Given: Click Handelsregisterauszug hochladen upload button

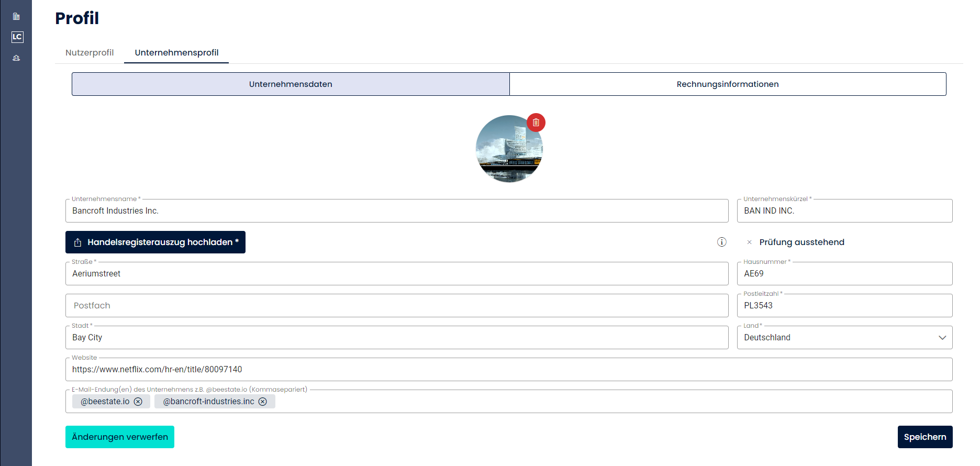Looking at the screenshot, I should 155,242.
